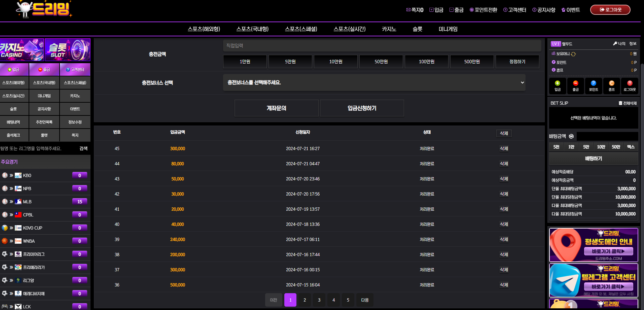Refresh balance with the 보유머니 sync icon
The height and width of the screenshot is (310, 644).
pyautogui.click(x=573, y=54)
